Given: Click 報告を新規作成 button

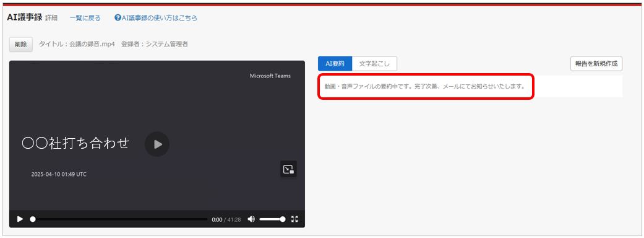Looking at the screenshot, I should [x=596, y=64].
